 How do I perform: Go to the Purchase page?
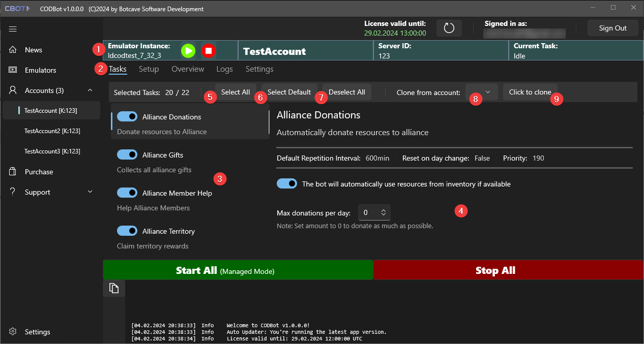(39, 172)
